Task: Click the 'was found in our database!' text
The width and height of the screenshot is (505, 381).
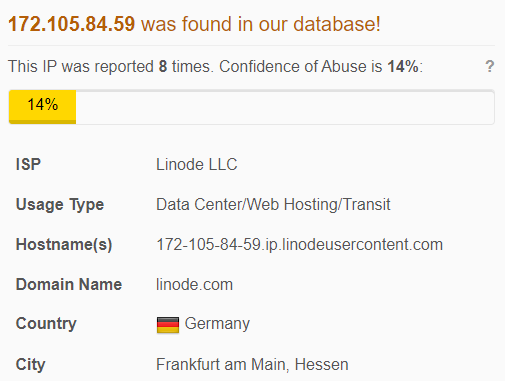Action: point(261,24)
